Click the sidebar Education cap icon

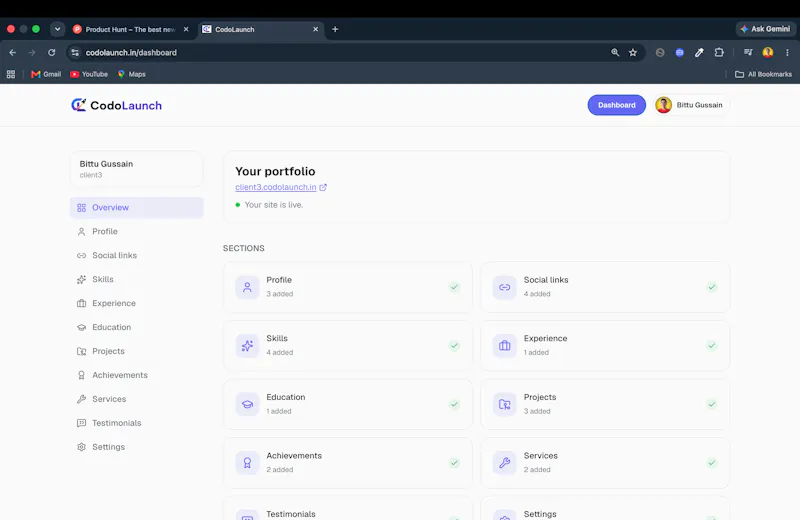tap(81, 328)
